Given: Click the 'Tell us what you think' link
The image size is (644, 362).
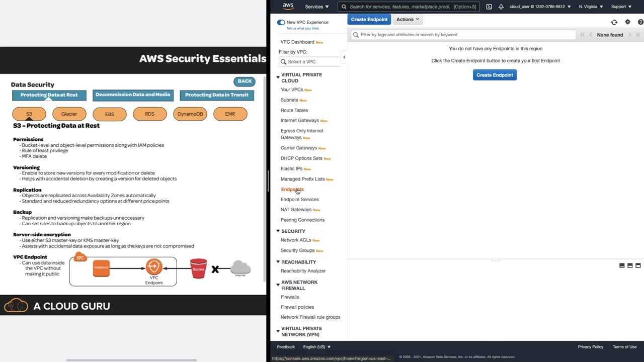Looking at the screenshot, I should tap(303, 29).
